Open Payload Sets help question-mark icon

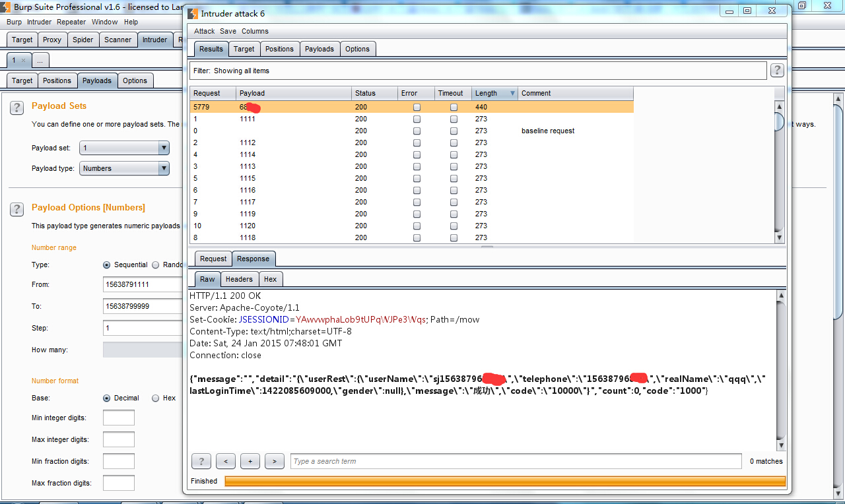[17, 108]
